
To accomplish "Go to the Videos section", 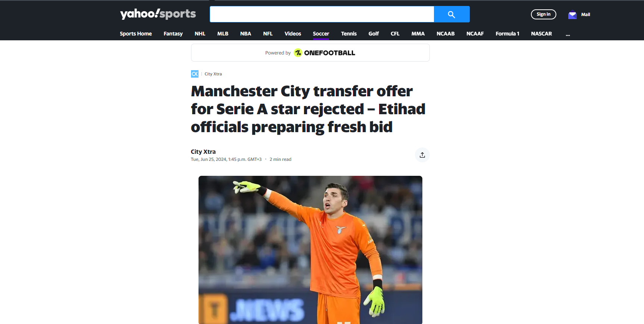I will [293, 34].
